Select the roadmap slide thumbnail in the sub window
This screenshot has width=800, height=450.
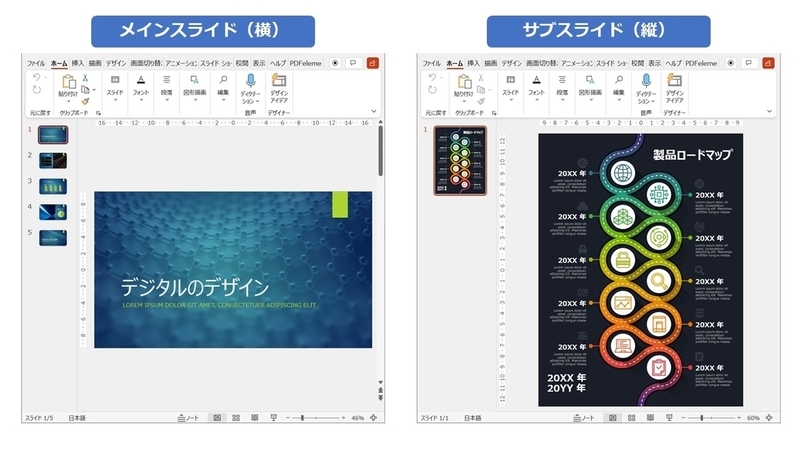pyautogui.click(x=460, y=161)
